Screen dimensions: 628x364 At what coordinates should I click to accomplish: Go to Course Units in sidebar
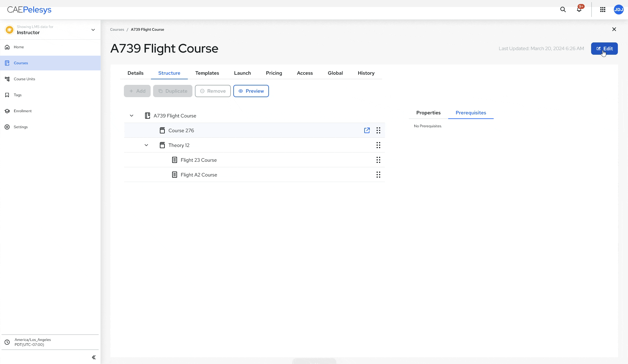click(24, 79)
